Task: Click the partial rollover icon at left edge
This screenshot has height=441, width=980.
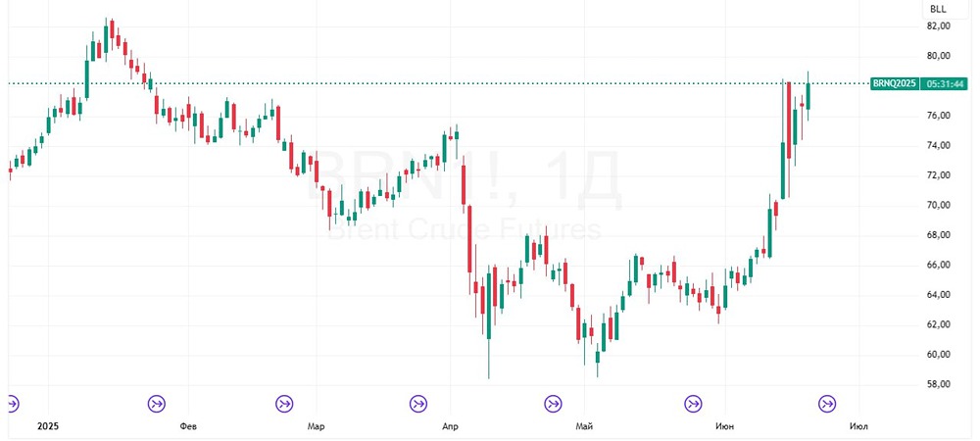Action: tap(12, 403)
